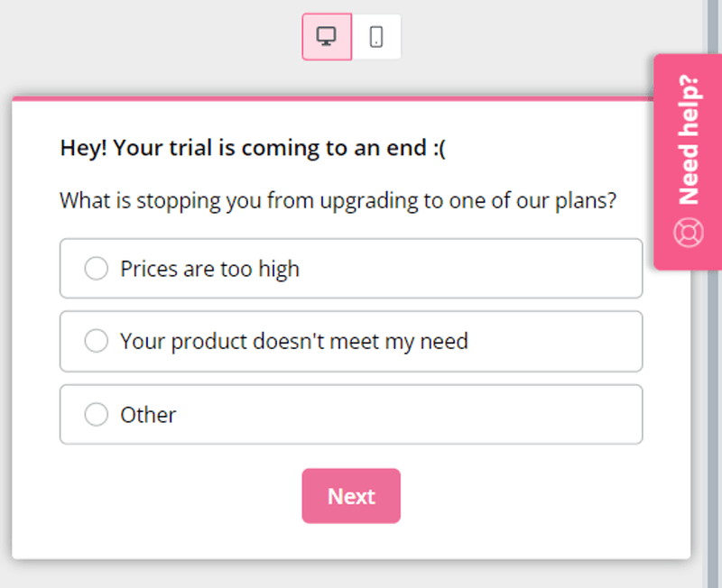Click the question text about upgrading plans
Image resolution: width=722 pixels, height=588 pixels.
click(338, 200)
